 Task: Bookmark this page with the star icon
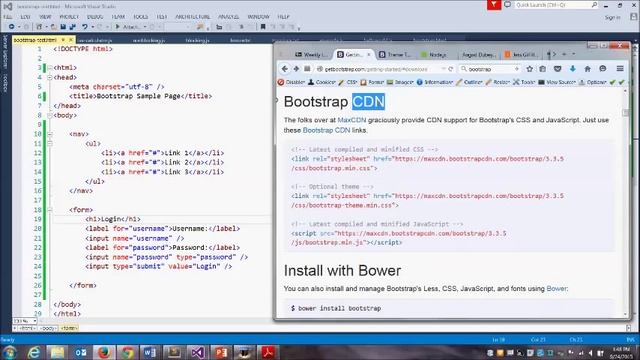[x=529, y=69]
